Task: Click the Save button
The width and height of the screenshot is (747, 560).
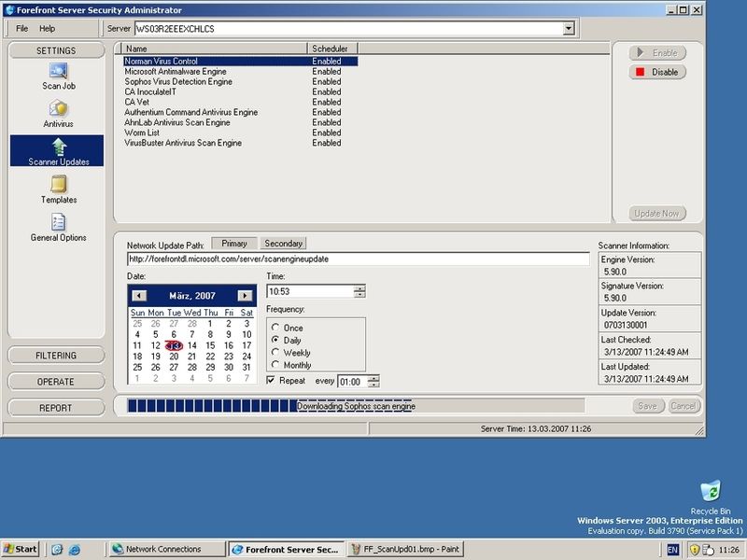Action: tap(648, 406)
